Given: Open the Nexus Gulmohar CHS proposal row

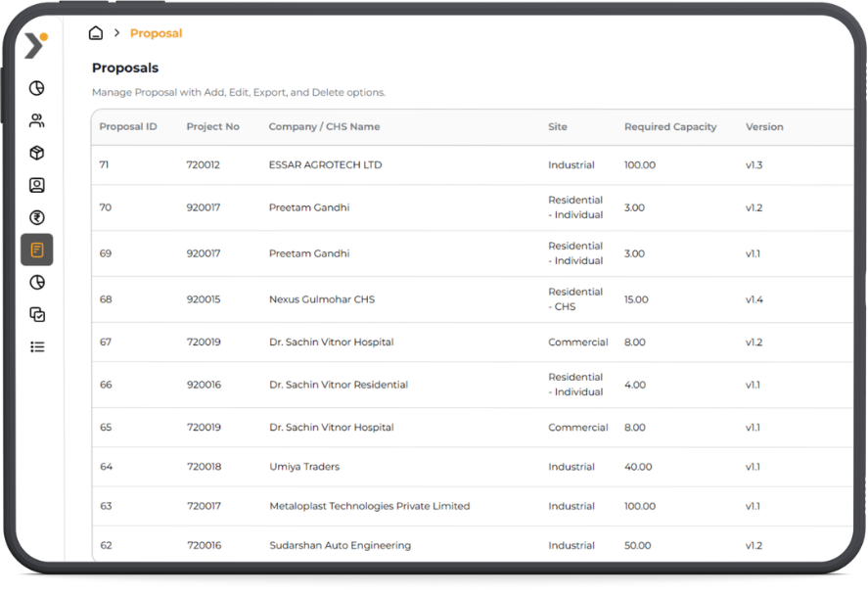Looking at the screenshot, I should tap(321, 299).
